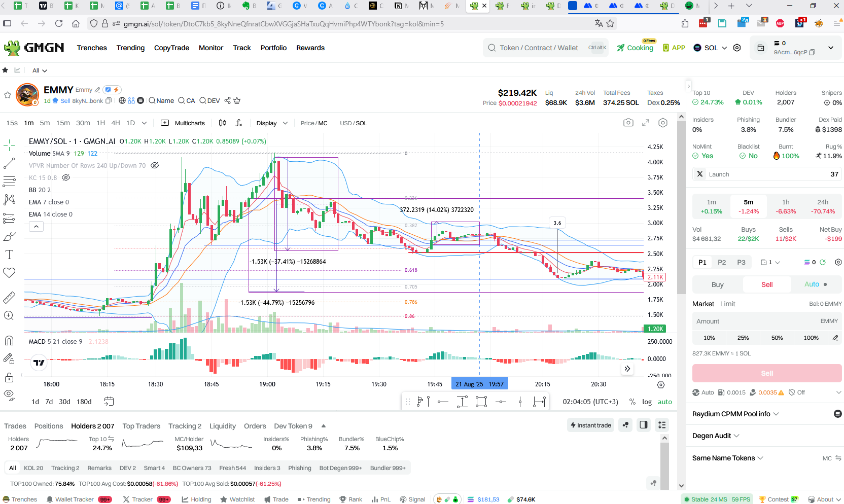Click the 21 Aug '25 19:57 time marker
Viewport: 844px width, 504px height.
(x=479, y=384)
